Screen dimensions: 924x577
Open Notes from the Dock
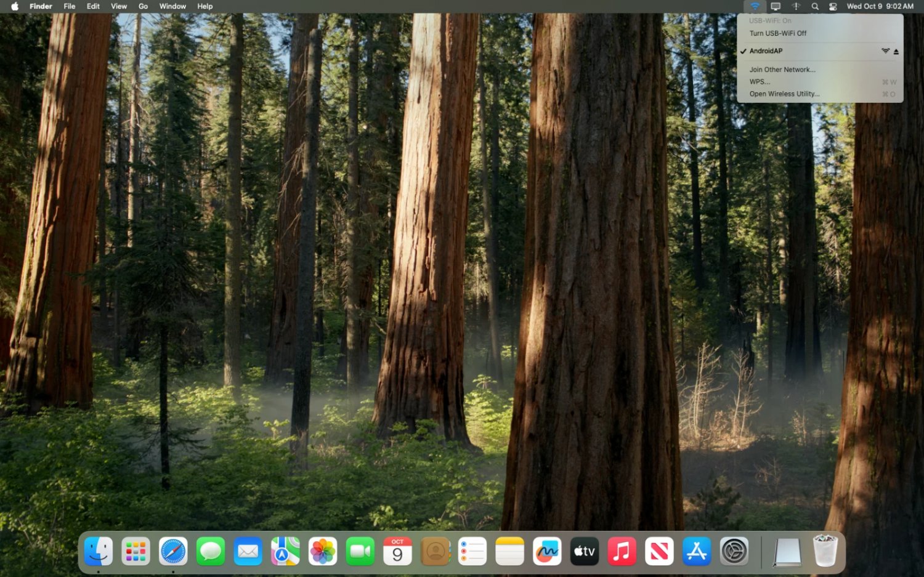pyautogui.click(x=509, y=551)
